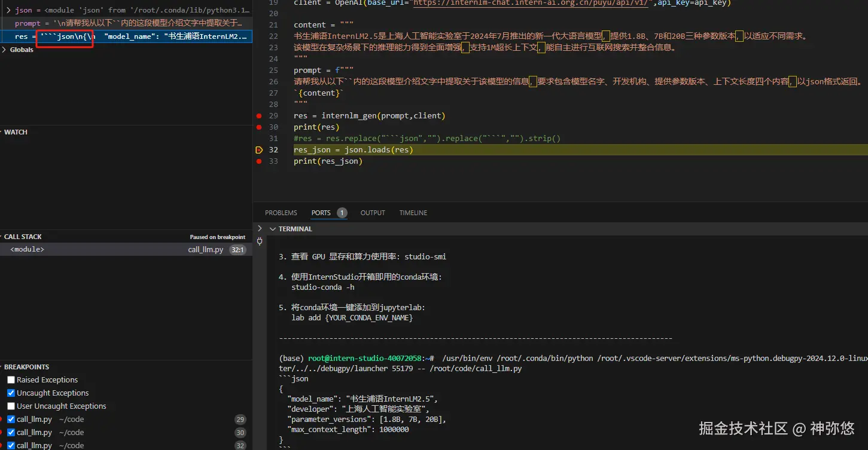
Task: Disable the call_llm.py breakpoint for line 29
Action: click(11, 420)
